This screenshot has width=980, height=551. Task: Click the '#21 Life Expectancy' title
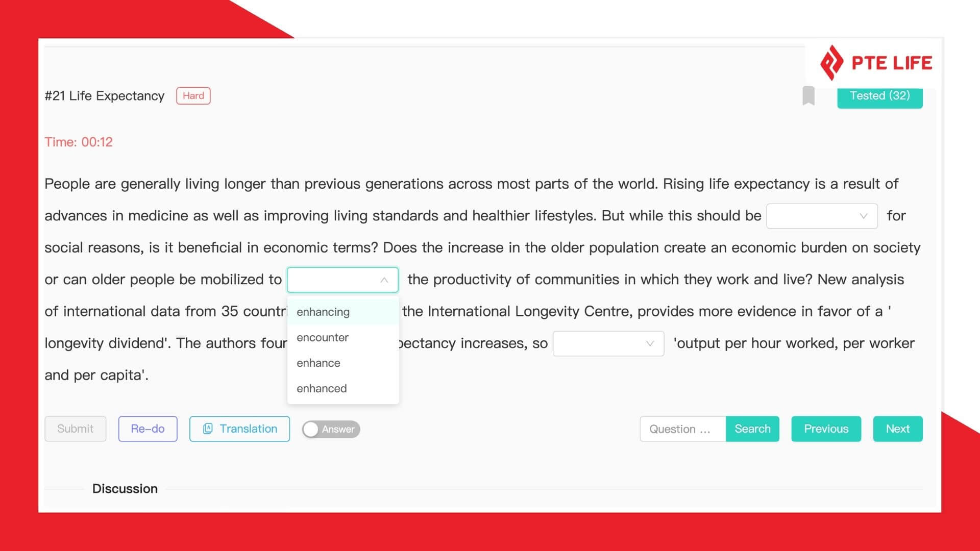pyautogui.click(x=105, y=96)
